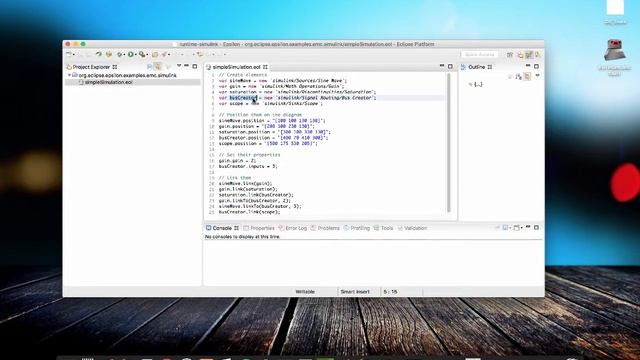Click into the Quick Access field
640x360 pixels.
click(x=479, y=54)
